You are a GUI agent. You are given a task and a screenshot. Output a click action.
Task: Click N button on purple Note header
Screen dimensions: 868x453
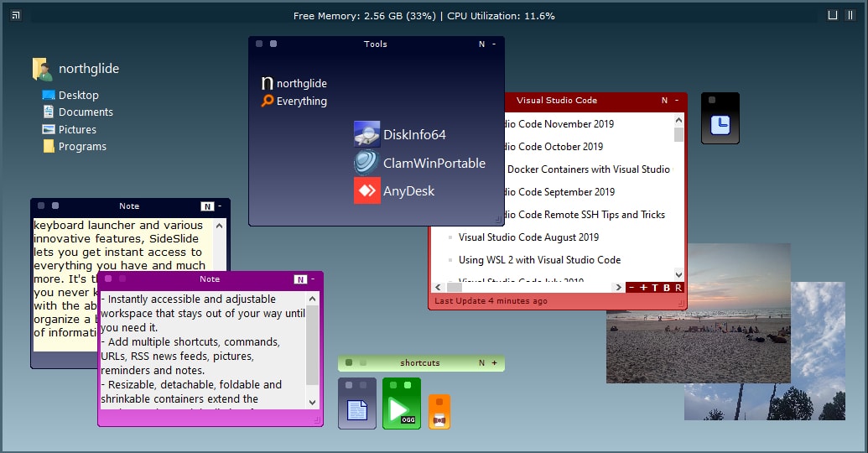point(300,279)
